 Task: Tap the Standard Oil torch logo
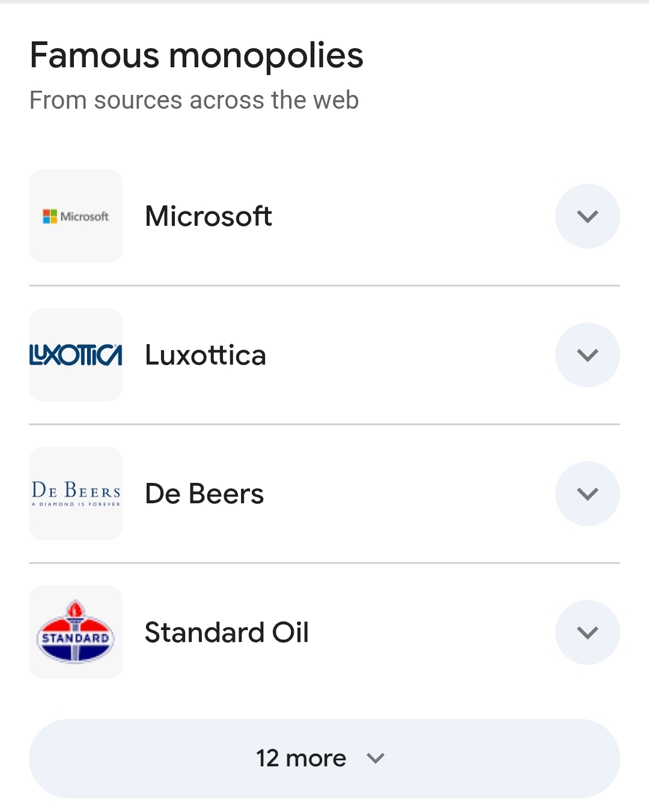76,632
